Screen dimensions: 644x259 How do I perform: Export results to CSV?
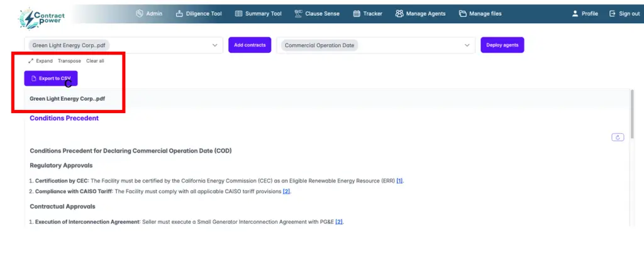(x=50, y=79)
